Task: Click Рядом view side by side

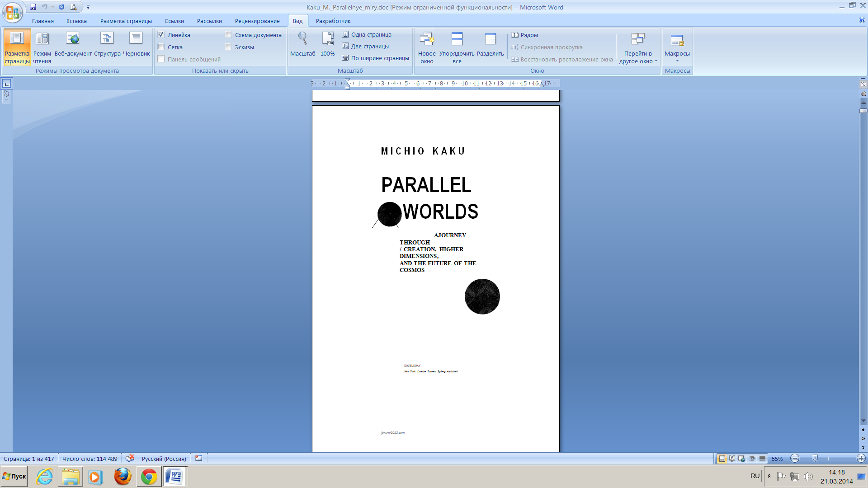Action: [x=524, y=35]
